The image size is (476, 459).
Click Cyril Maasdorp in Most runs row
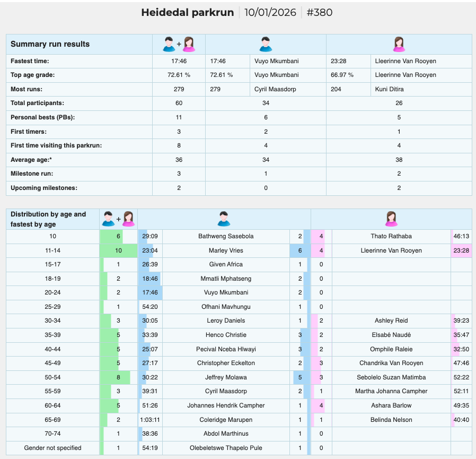tap(275, 89)
